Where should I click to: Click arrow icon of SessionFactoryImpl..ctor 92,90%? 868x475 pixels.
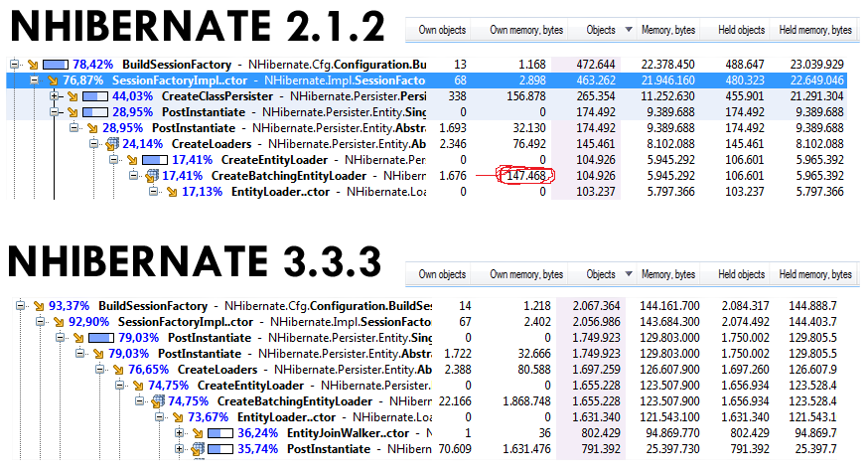[59, 322]
